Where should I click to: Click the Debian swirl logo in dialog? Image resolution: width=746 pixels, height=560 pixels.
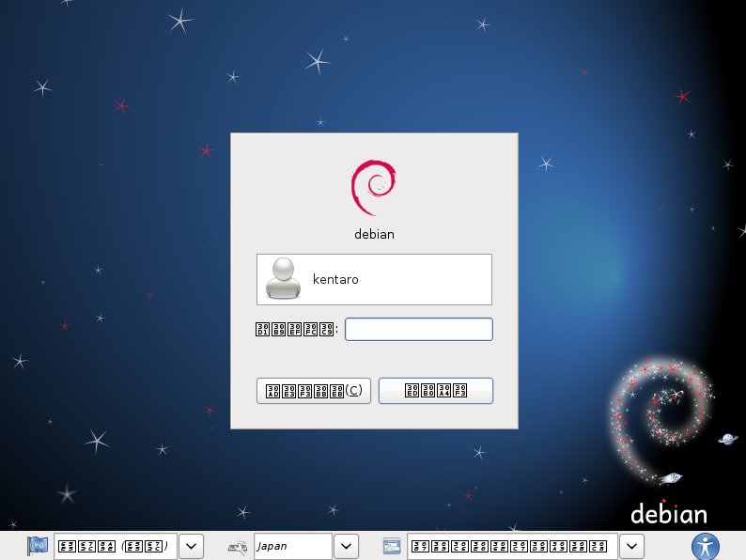(374, 187)
